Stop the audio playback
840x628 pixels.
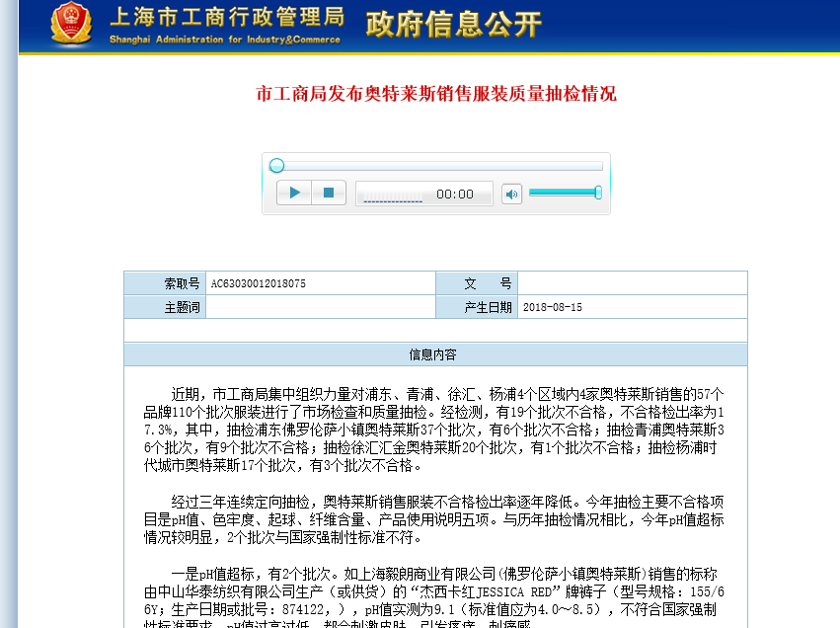tap(329, 193)
